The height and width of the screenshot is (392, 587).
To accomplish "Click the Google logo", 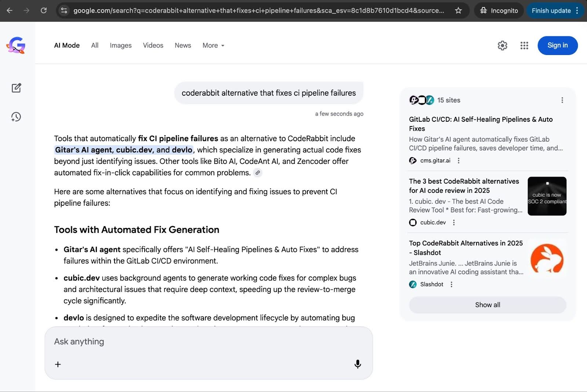I will [16, 45].
